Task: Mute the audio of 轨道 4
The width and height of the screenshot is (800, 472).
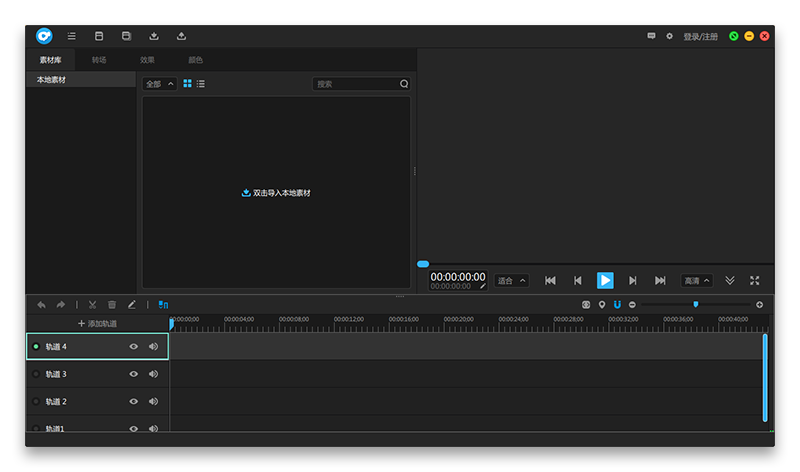Action: (154, 346)
